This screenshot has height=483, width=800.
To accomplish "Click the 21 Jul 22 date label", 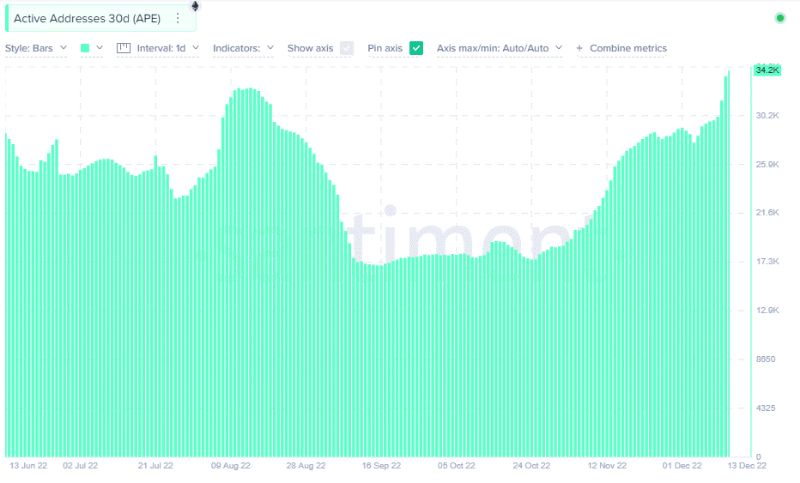I will point(156,466).
